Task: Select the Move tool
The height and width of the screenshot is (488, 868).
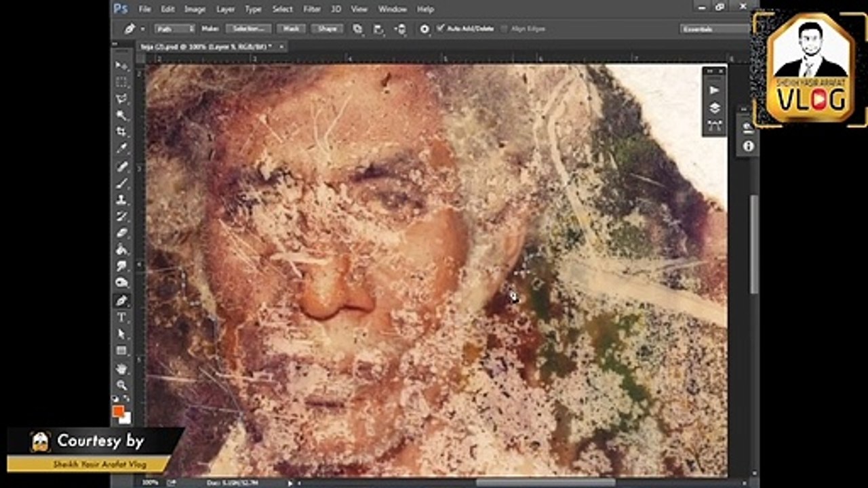Action: pos(121,65)
